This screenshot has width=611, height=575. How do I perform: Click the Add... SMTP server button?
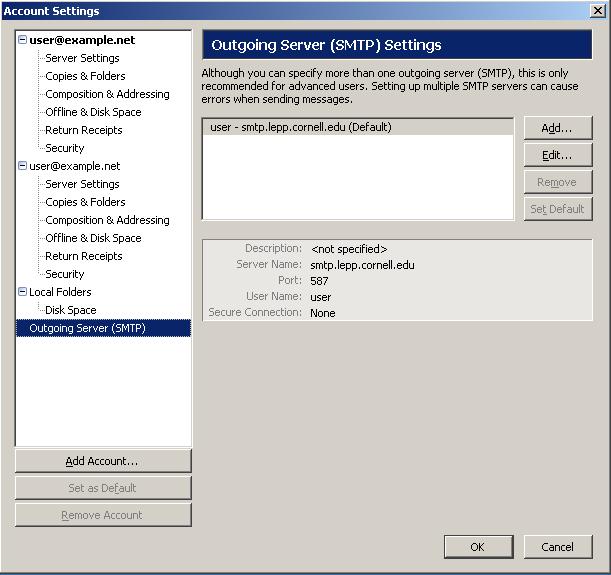pyautogui.click(x=558, y=128)
